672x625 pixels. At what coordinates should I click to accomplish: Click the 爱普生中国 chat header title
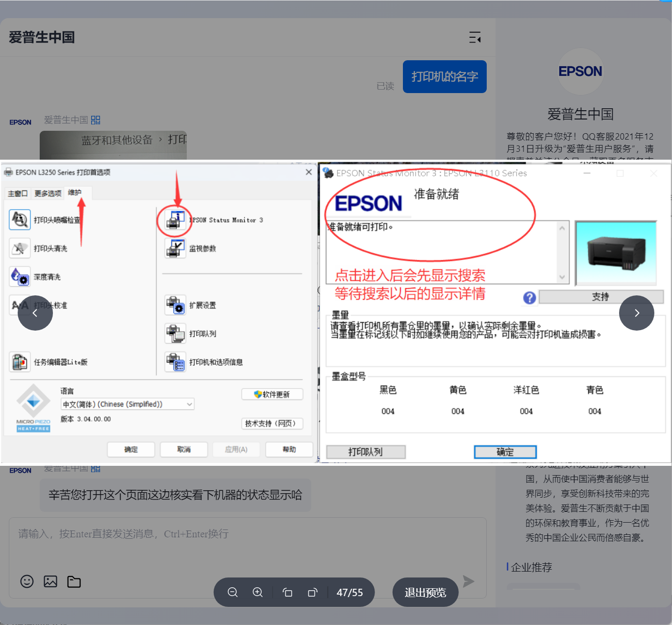pos(42,37)
